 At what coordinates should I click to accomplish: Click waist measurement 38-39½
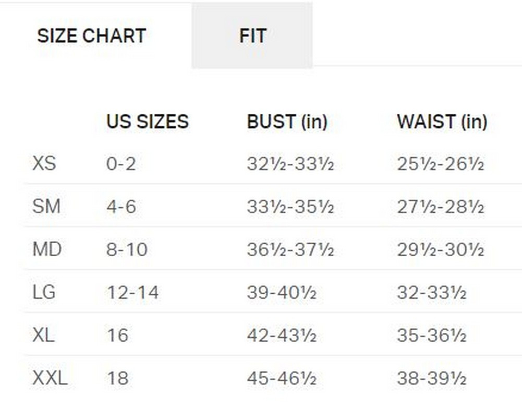[x=431, y=378]
